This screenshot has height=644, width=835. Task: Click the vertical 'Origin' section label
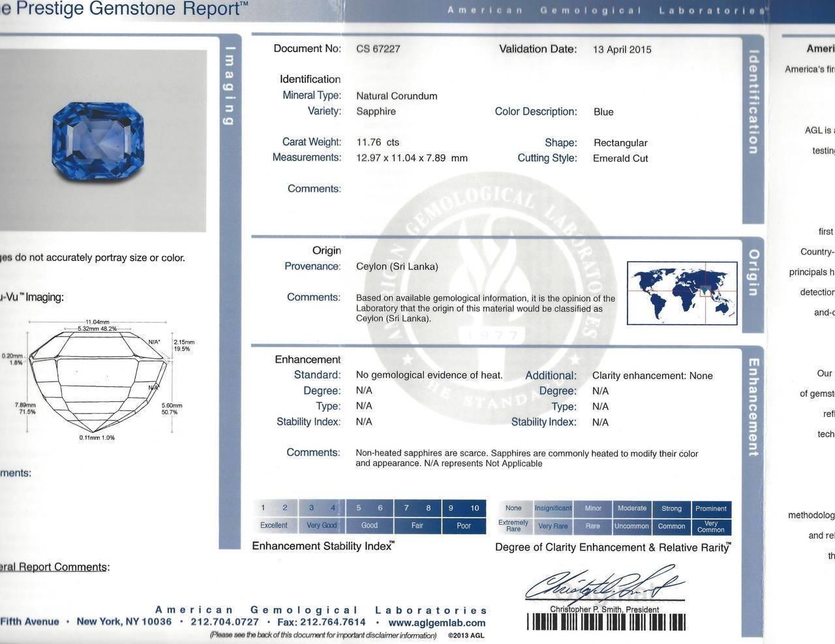point(753,273)
